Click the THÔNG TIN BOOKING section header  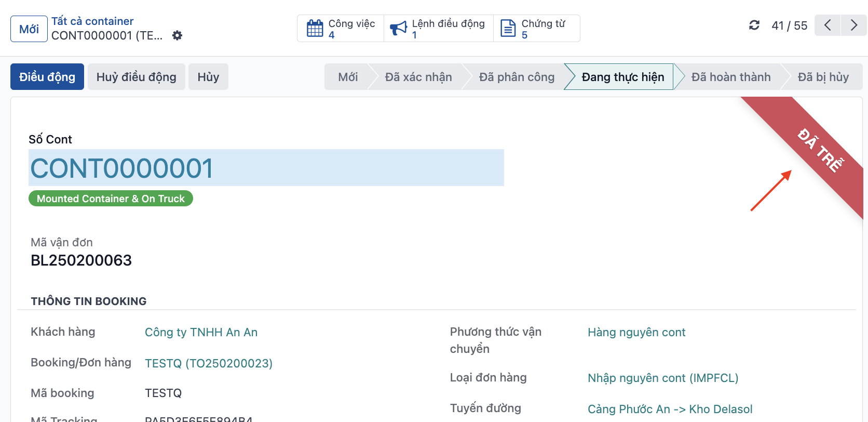89,301
